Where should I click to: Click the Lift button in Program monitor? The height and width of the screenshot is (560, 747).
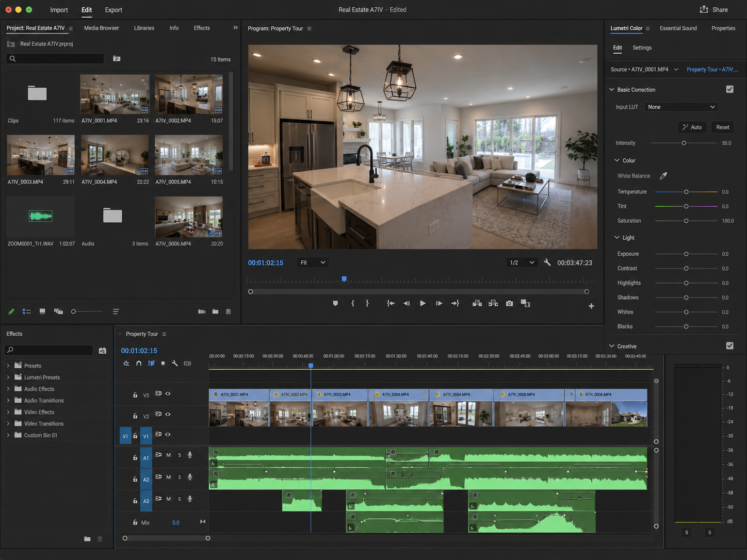pos(477,303)
